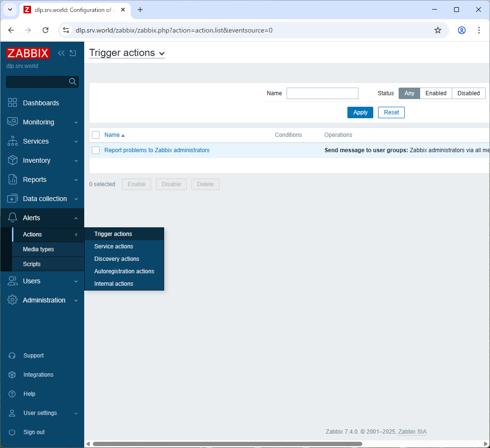Click the Inventory sidebar icon
Viewport: 490px width, 448px height.
12,160
